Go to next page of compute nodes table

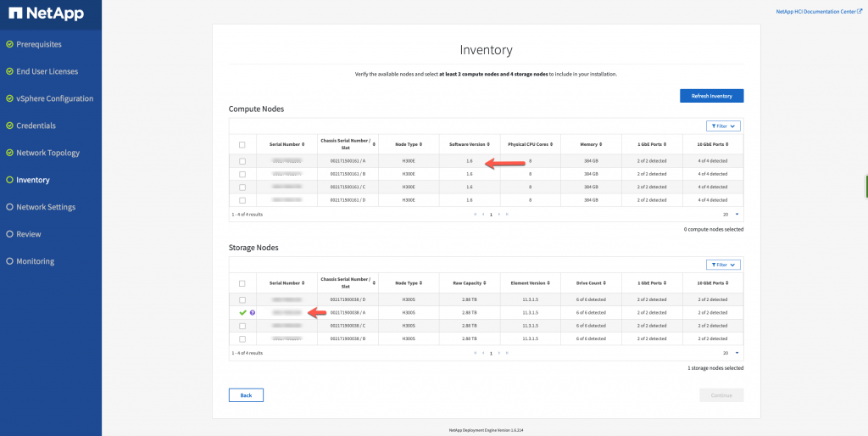click(x=499, y=215)
